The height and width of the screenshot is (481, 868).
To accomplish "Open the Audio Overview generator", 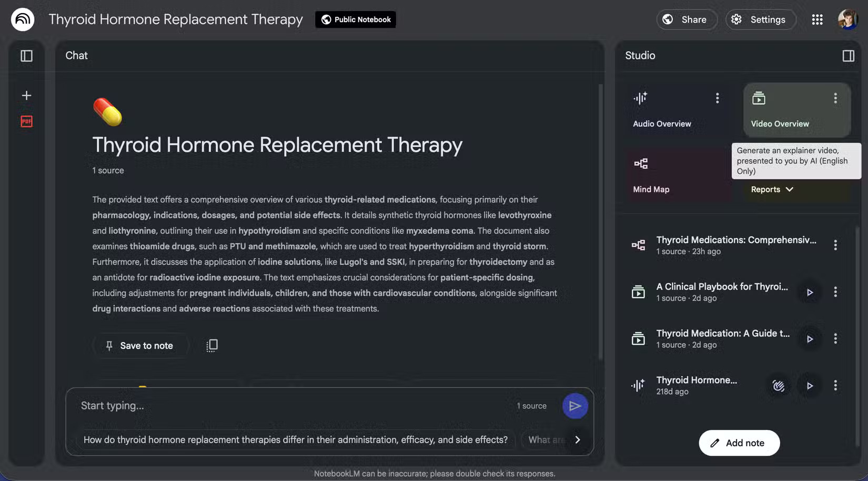I will click(662, 109).
